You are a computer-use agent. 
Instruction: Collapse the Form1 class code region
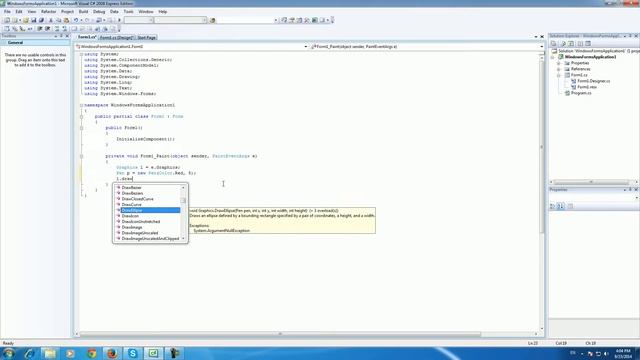(x=81, y=117)
